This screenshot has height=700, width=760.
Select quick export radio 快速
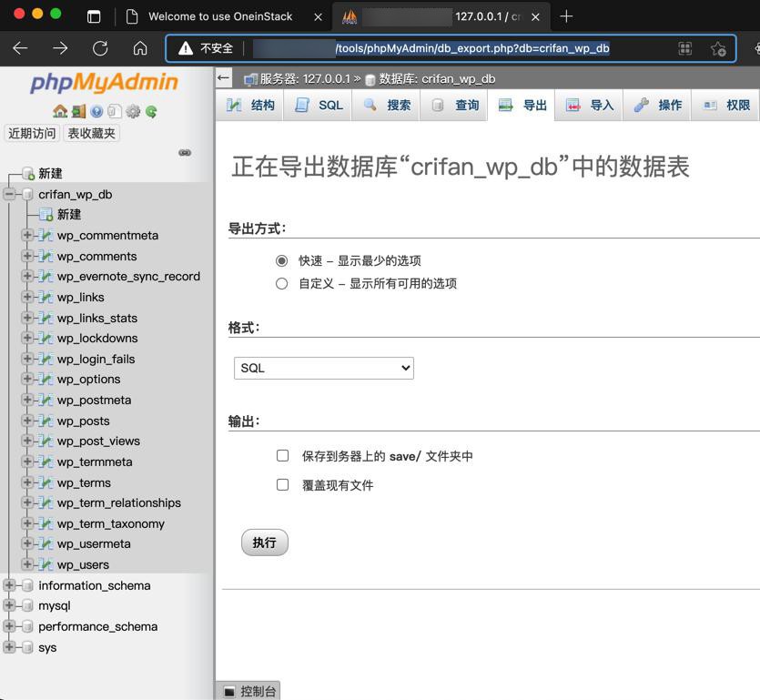[281, 261]
